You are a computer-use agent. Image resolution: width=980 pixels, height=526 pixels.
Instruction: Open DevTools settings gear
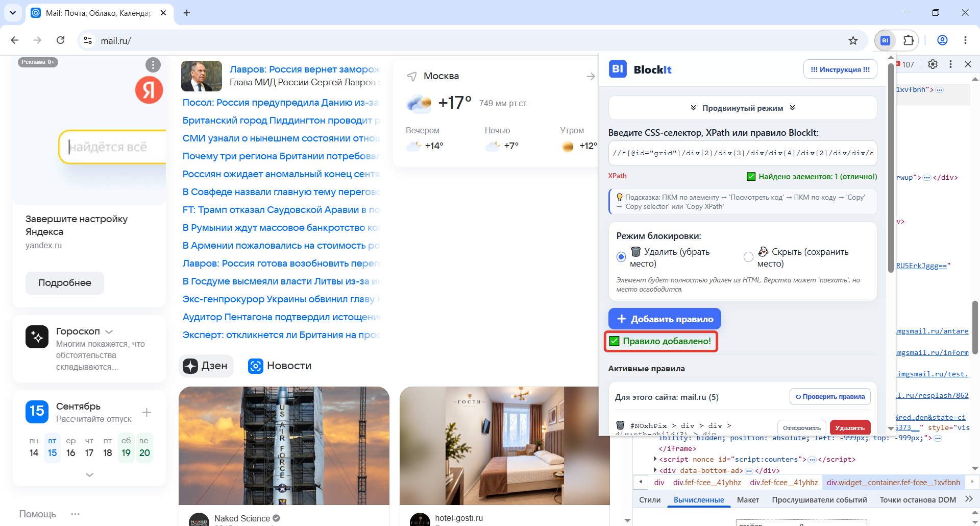(x=933, y=64)
